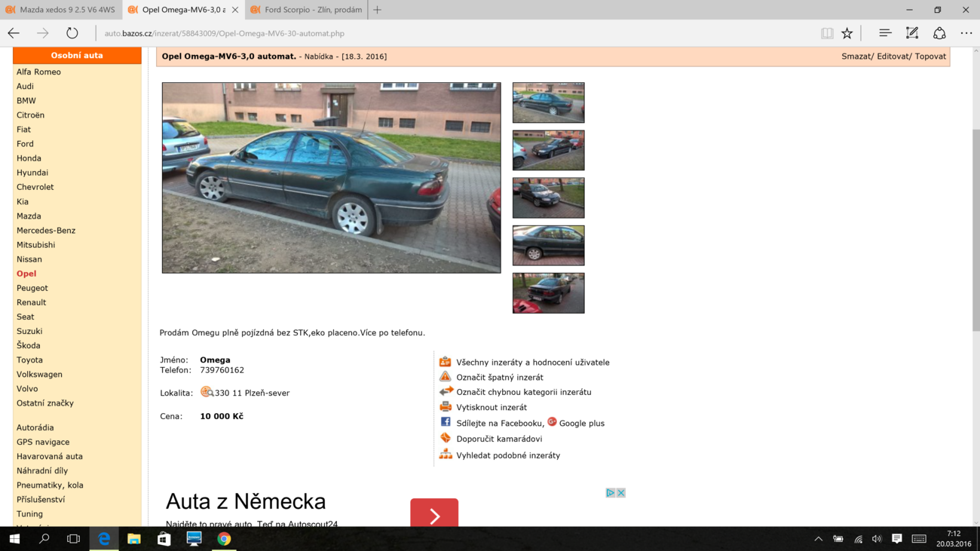This screenshot has height=551, width=980.
Task: Open the Mercedes-Benz category link
Action: point(46,231)
